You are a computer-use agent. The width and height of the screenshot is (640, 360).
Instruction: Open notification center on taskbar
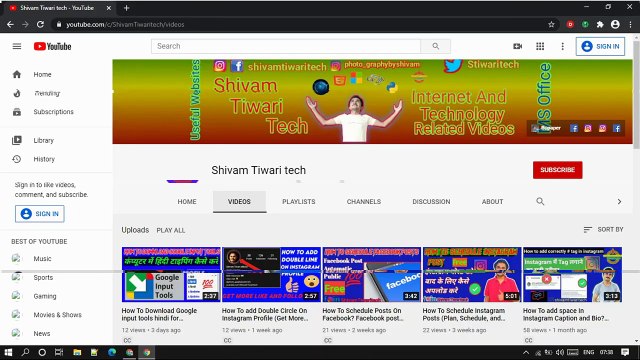point(625,352)
